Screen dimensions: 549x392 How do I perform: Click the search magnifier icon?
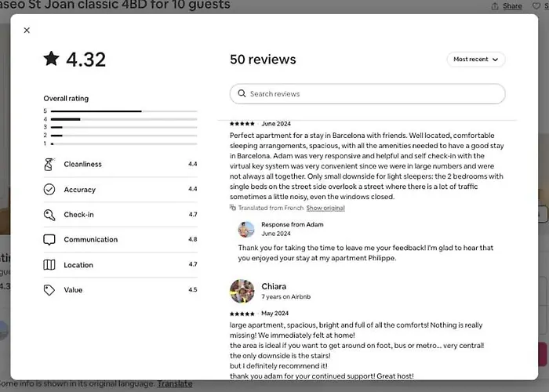[x=242, y=93]
